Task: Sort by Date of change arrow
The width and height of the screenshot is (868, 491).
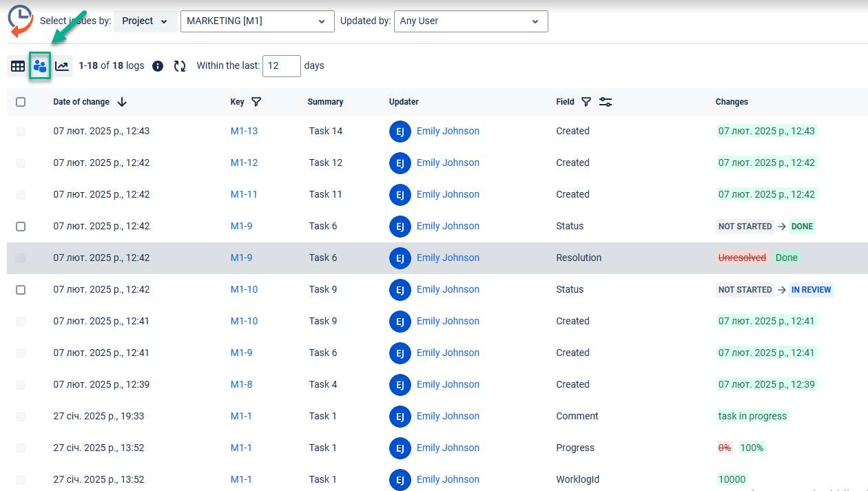Action: [122, 102]
